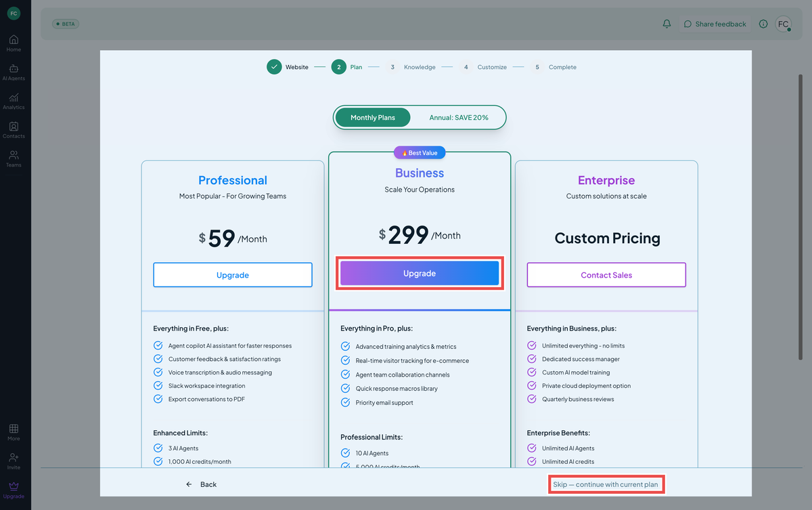Click checkmark beside Unlimited everything - no limits
Viewport: 812px width, 510px height.
pyautogui.click(x=532, y=345)
